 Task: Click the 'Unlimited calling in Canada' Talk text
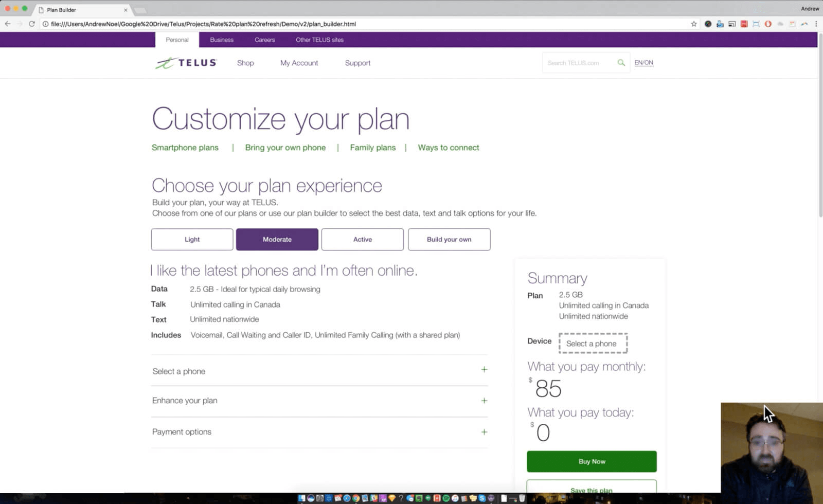pyautogui.click(x=235, y=304)
